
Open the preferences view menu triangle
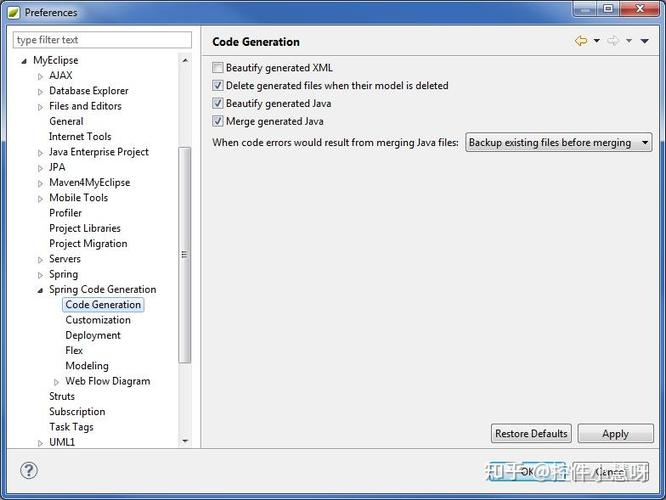pyautogui.click(x=646, y=41)
